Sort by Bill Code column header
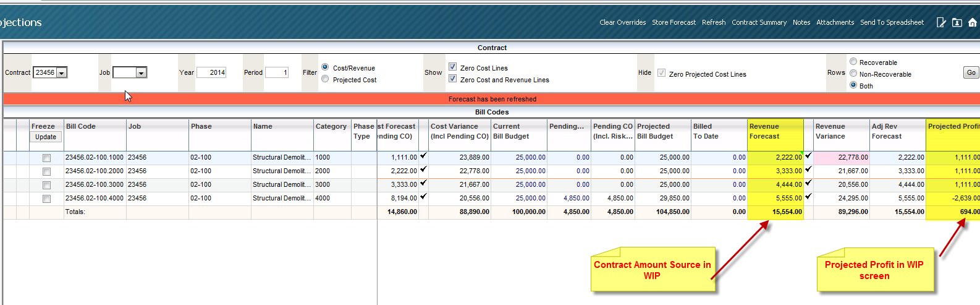 (x=95, y=134)
